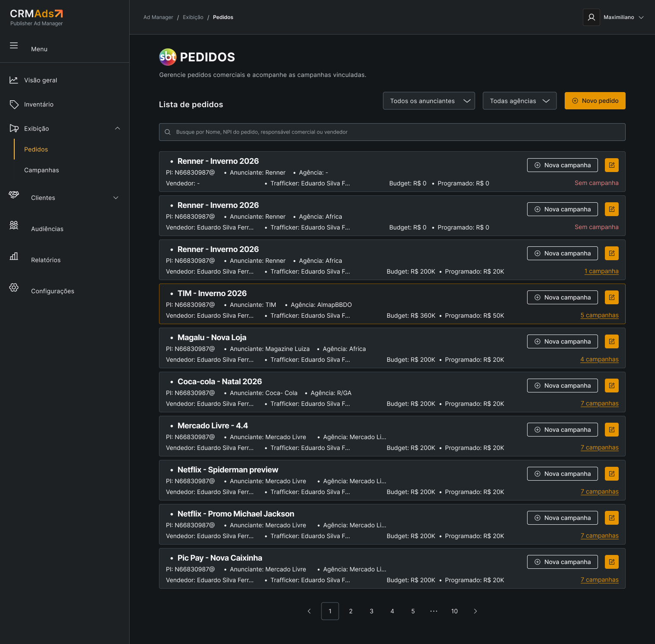Screen dimensions: 655x644
Task: Click the SBT logo beside Pedidos
Action: [168, 57]
